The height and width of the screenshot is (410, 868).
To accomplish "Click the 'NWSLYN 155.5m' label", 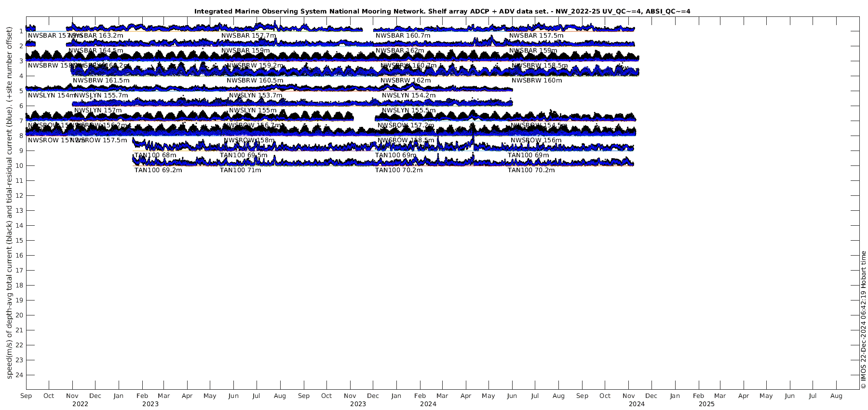I will (409, 110).
